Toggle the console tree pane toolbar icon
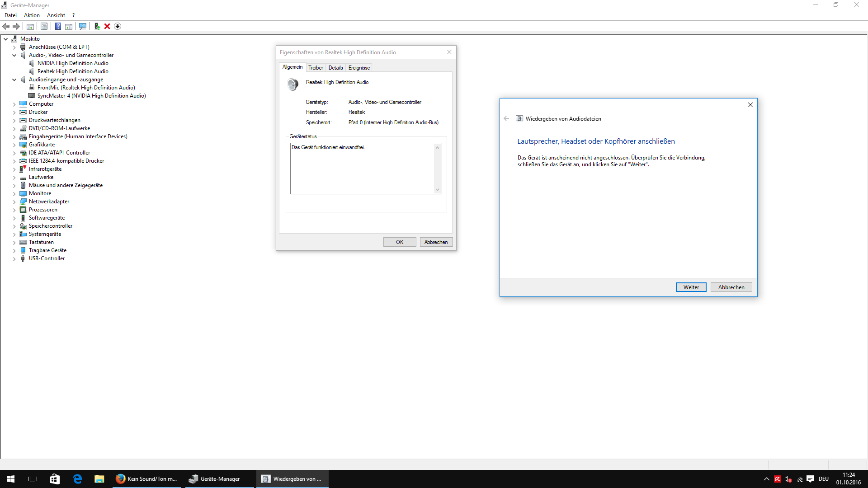868x488 pixels. point(30,26)
